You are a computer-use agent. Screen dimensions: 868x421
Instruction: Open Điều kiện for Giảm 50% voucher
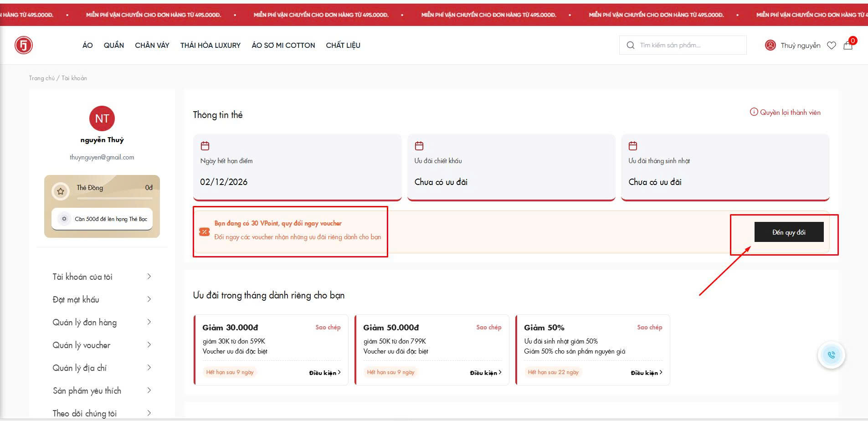click(x=646, y=373)
